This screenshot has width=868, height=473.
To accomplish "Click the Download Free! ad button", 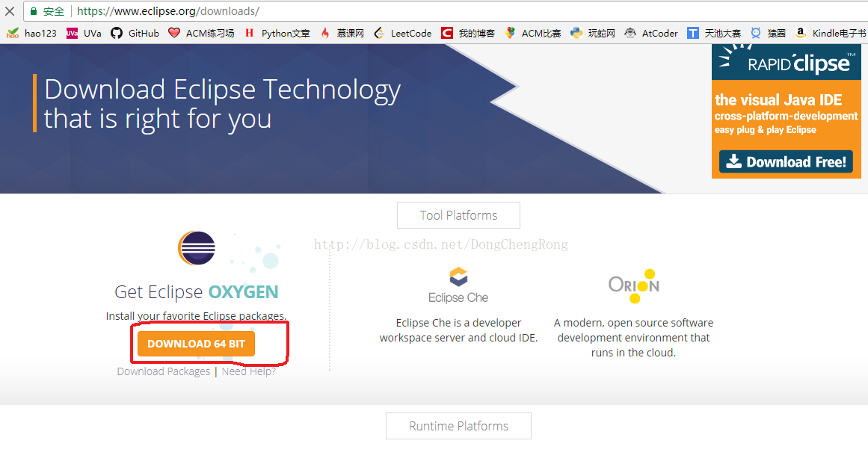I will (786, 161).
